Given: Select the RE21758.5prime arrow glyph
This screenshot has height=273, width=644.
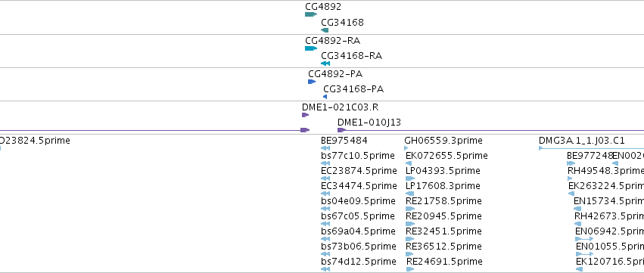Looking at the screenshot, I should [410, 209].
